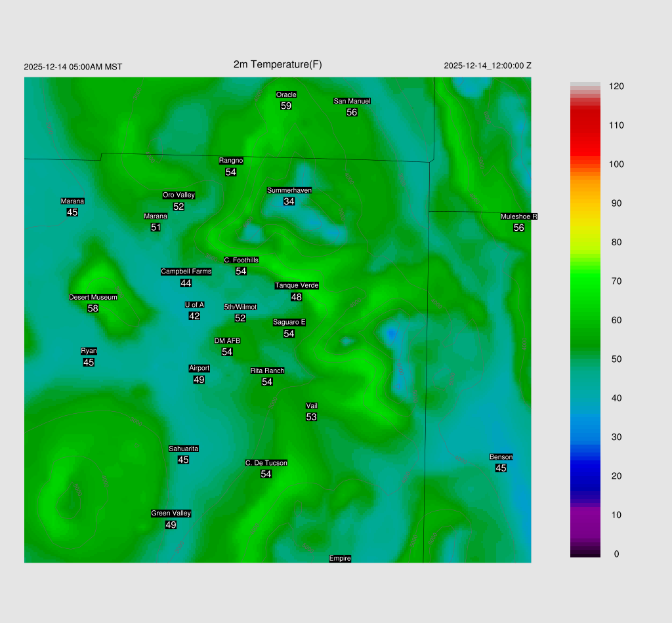672x623 pixels.
Task: Click the DM AFB station label
Action: coord(227,341)
